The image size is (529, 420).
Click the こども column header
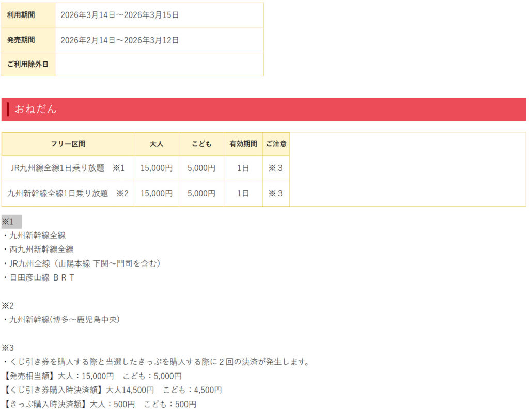point(201,144)
